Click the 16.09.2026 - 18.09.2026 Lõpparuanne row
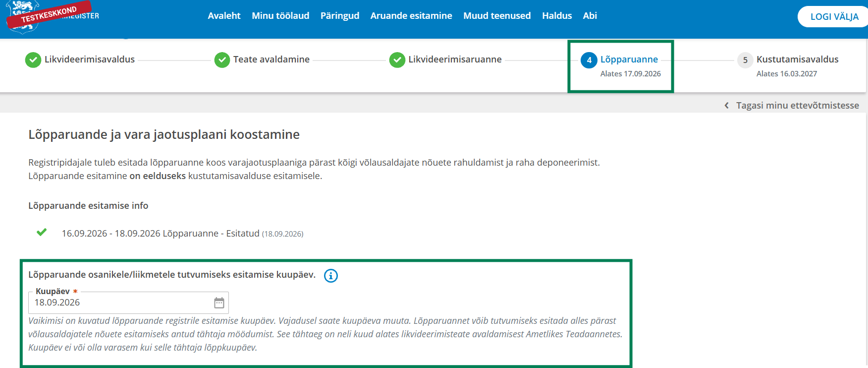Viewport: 868px width, 368px height. pyautogui.click(x=182, y=233)
